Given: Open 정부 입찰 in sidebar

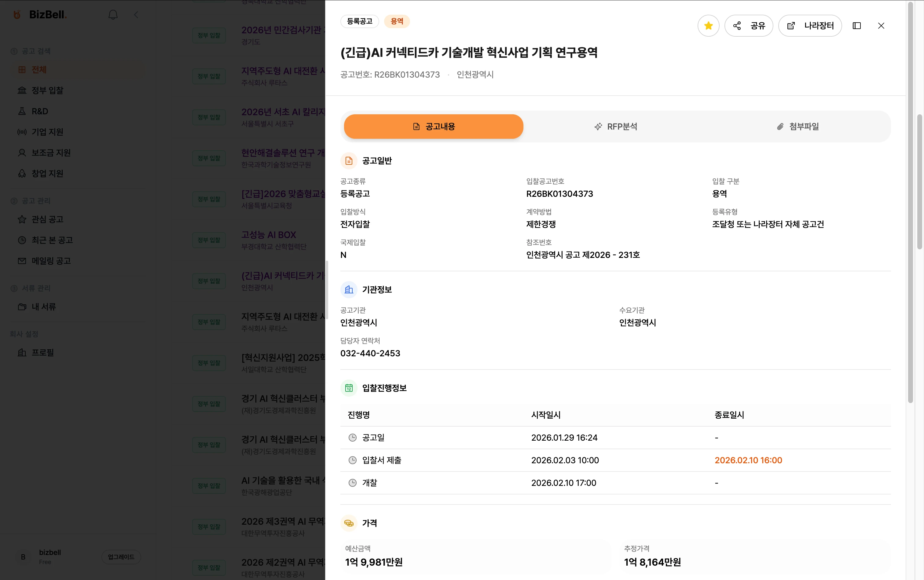Looking at the screenshot, I should pos(47,90).
